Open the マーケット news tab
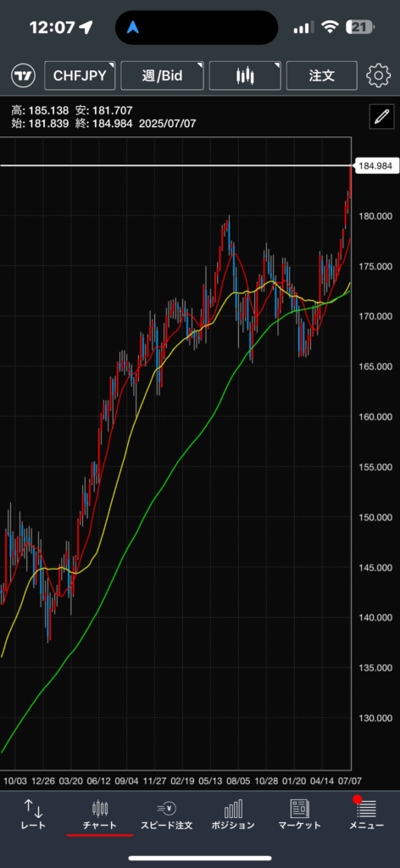Image resolution: width=400 pixels, height=868 pixels. [x=299, y=815]
